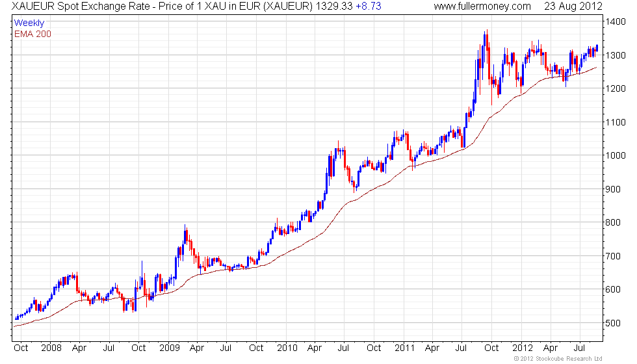
Task: Click the 1000 price axis label
Action: tap(616, 155)
